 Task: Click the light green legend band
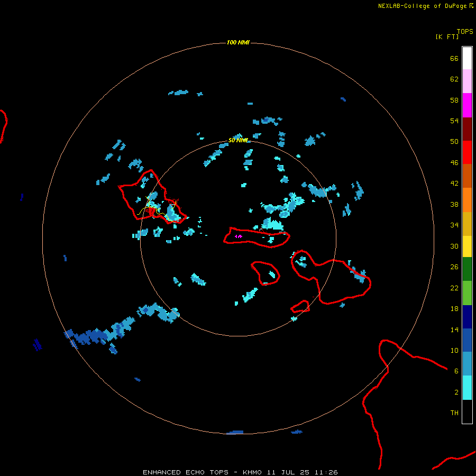467,293
